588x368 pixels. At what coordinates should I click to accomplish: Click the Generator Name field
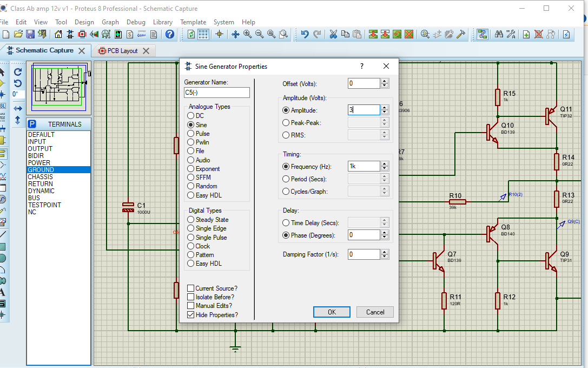pyautogui.click(x=217, y=93)
